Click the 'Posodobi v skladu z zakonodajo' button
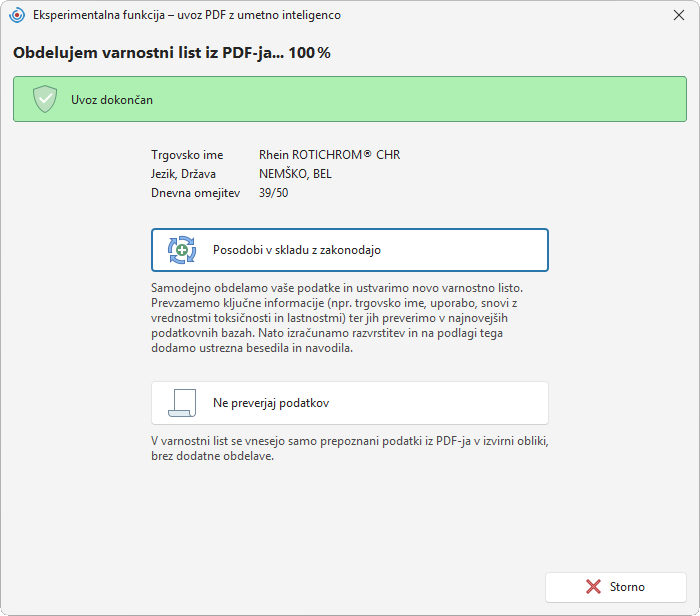Image resolution: width=700 pixels, height=616 pixels. (350, 250)
